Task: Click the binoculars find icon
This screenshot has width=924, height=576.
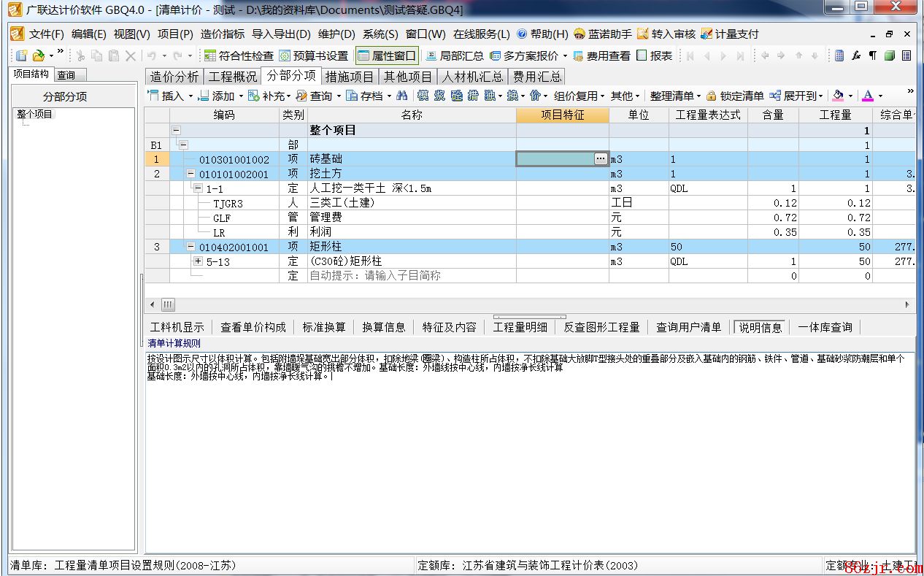Action: (x=402, y=96)
